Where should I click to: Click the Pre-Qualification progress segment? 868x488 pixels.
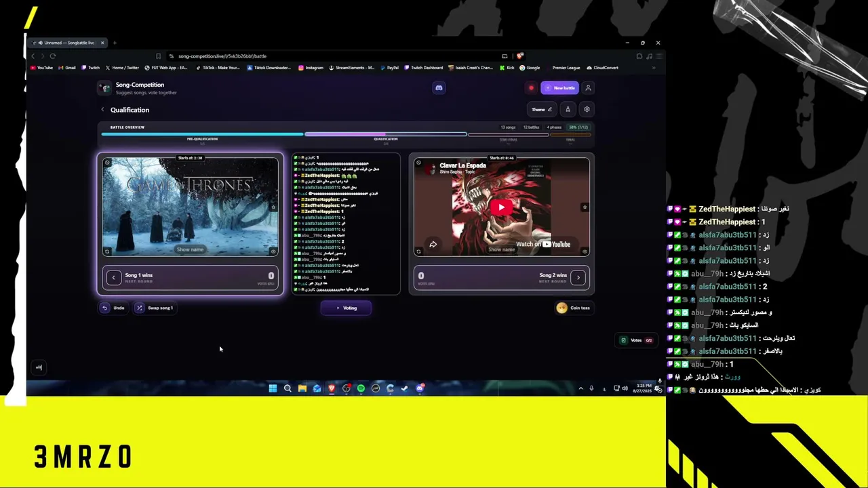202,136
